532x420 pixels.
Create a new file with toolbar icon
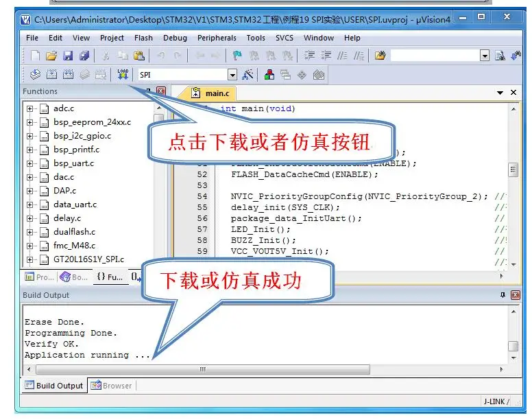pyautogui.click(x=35, y=56)
